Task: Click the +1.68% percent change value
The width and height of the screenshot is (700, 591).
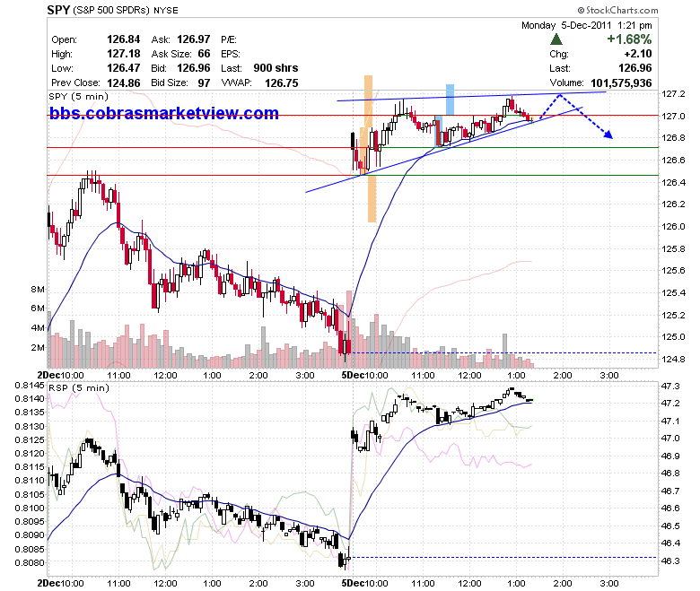Action: [629, 39]
